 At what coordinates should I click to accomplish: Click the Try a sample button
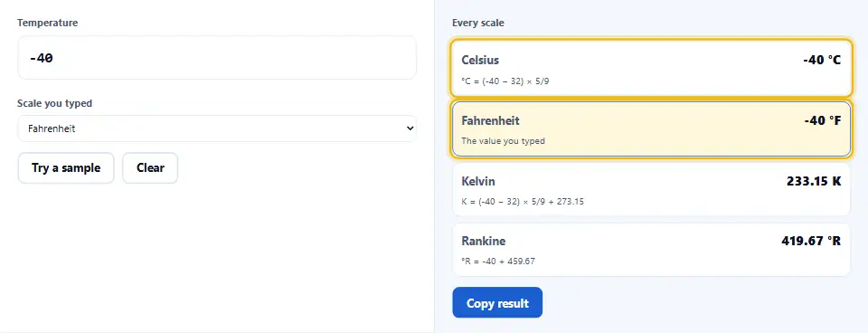[66, 168]
